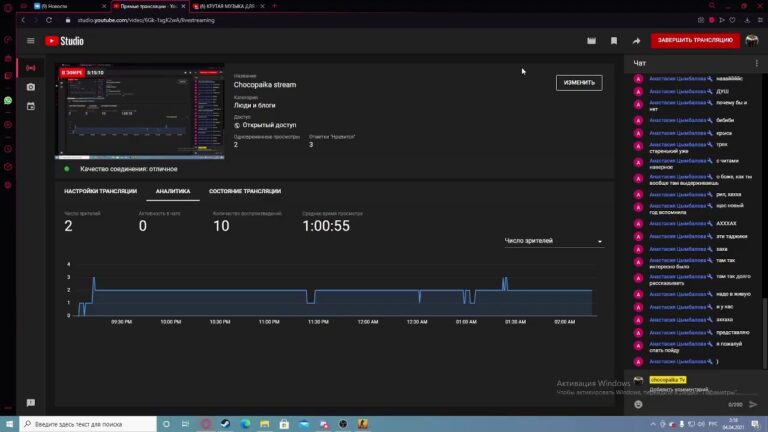This screenshot has width=768, height=432.
Task: Open Steam from the Windows taskbar
Action: click(225, 424)
